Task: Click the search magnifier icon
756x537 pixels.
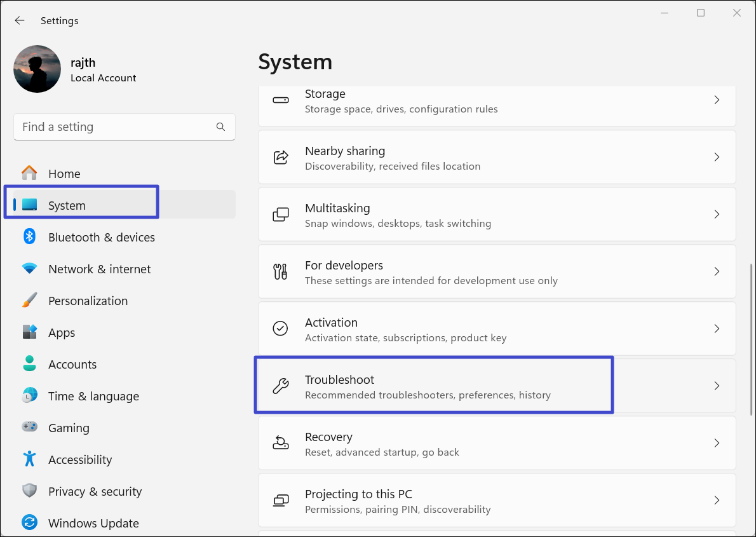Action: [220, 127]
